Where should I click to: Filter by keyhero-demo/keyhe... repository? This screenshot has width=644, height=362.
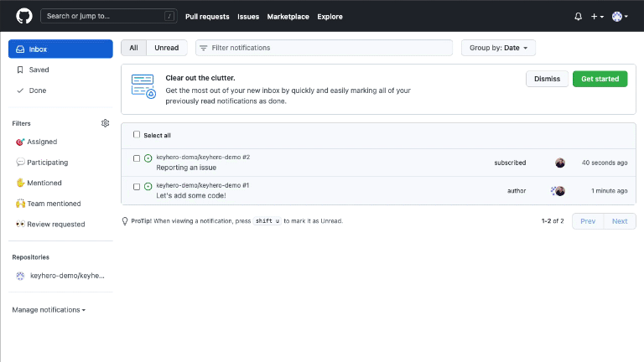point(60,276)
